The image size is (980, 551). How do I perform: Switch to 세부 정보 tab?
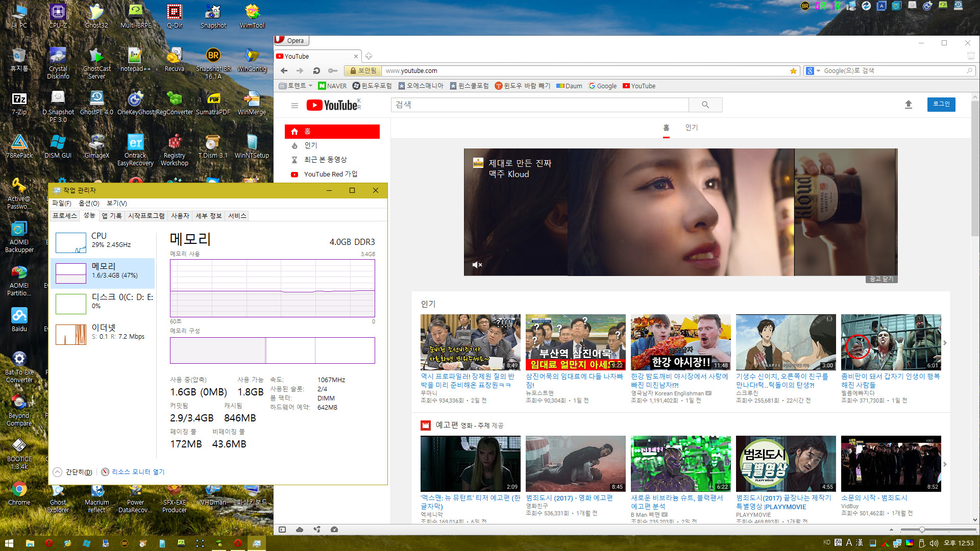pos(209,216)
